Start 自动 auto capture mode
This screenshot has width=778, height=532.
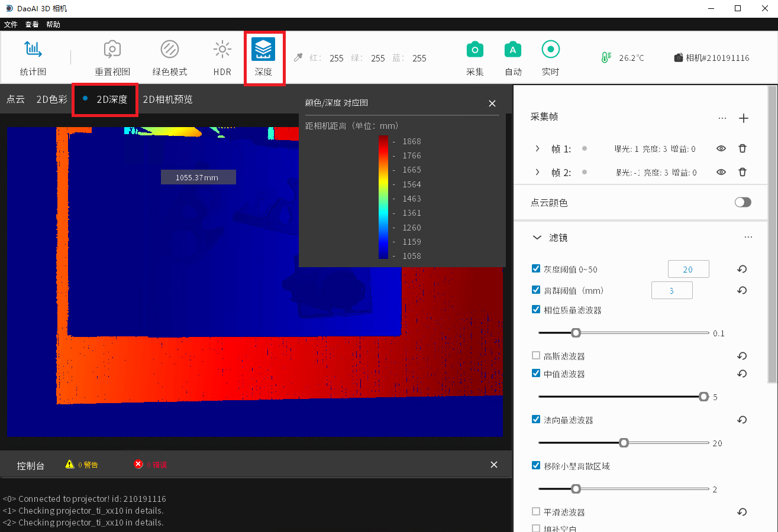(513, 50)
